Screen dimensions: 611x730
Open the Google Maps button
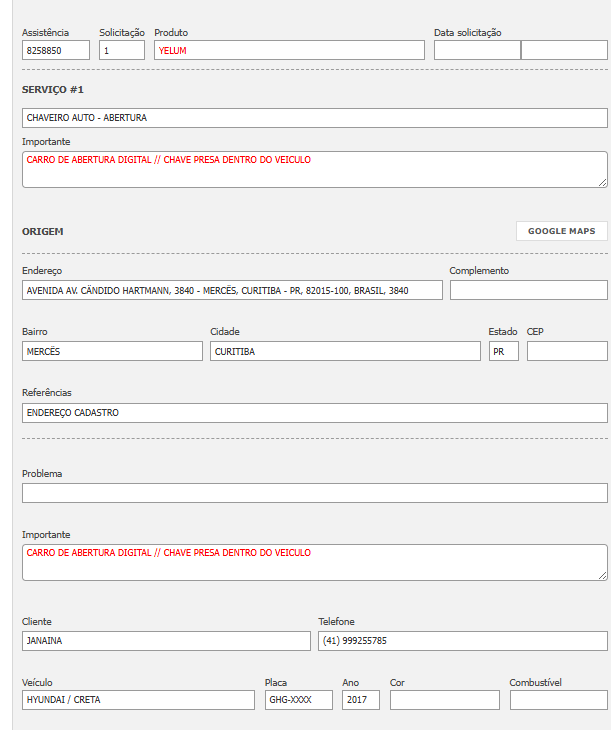coord(561,231)
